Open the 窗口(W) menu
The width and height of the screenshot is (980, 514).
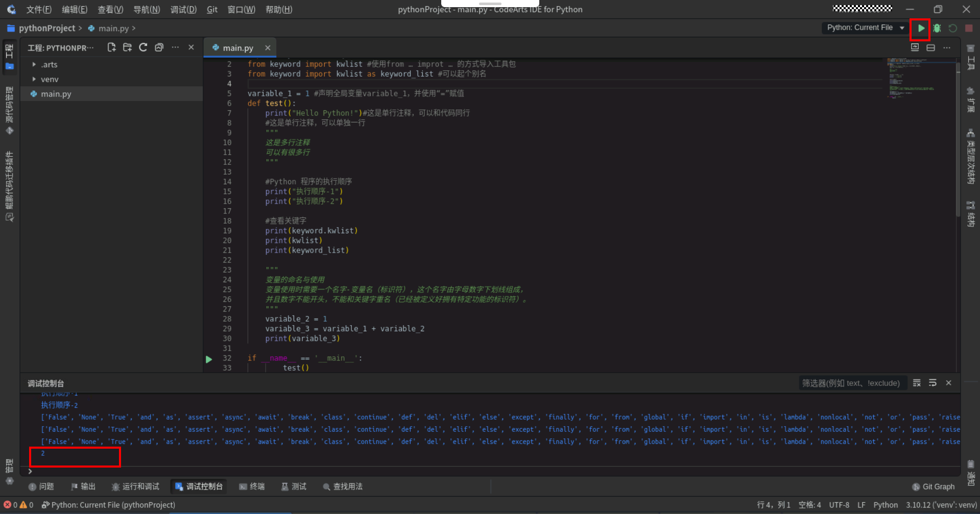point(241,9)
